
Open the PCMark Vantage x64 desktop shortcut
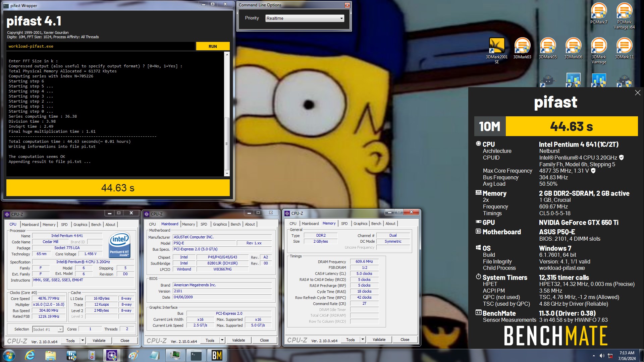pos(624,16)
